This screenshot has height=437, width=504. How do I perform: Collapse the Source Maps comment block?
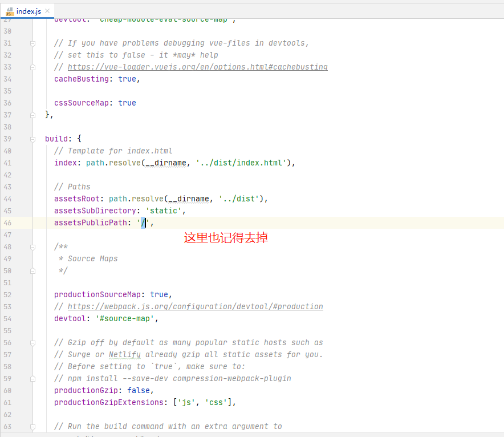pos(32,246)
